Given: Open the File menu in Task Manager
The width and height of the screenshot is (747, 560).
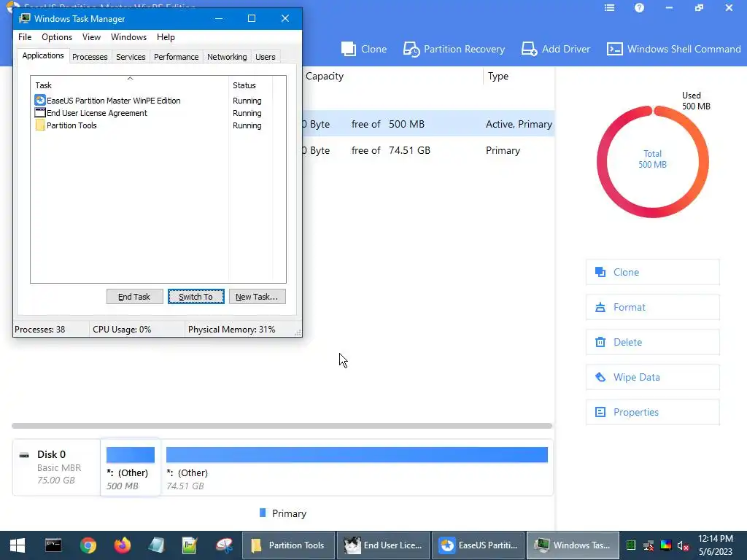Looking at the screenshot, I should point(25,37).
